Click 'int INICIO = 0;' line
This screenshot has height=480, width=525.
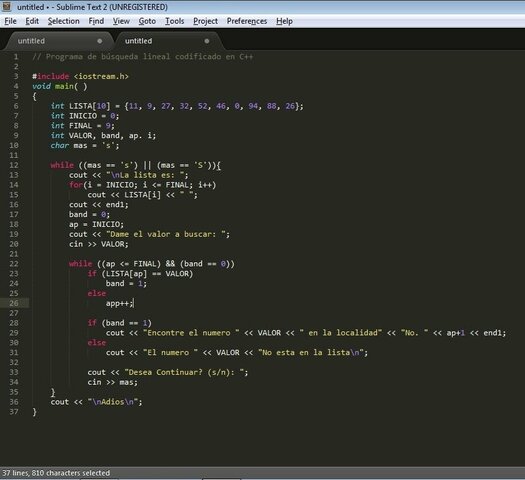tap(85, 116)
